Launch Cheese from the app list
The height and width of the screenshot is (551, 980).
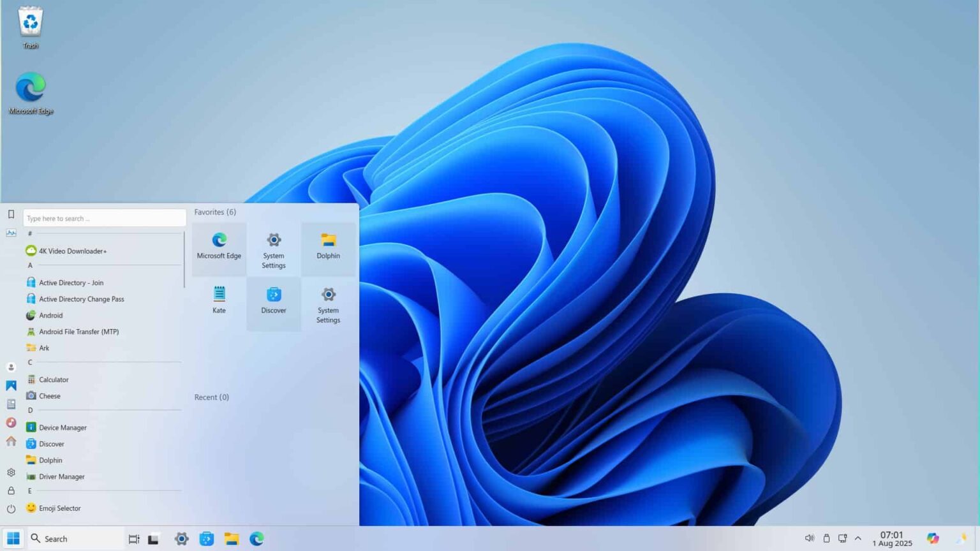pyautogui.click(x=50, y=395)
